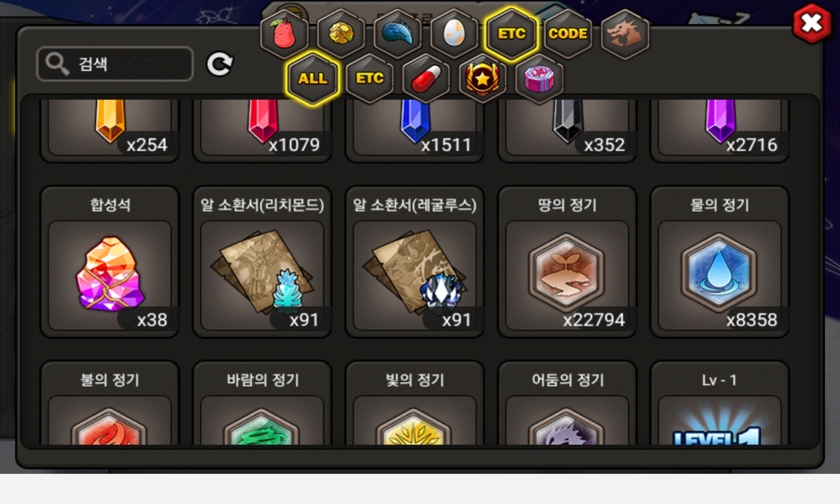The image size is (840, 504).
Task: Select the 알 소환서(레굴루스) summon scroll
Action: (415, 262)
